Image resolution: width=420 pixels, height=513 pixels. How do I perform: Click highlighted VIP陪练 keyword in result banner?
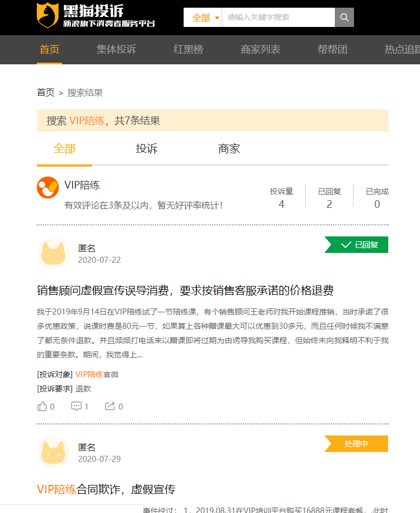click(87, 121)
